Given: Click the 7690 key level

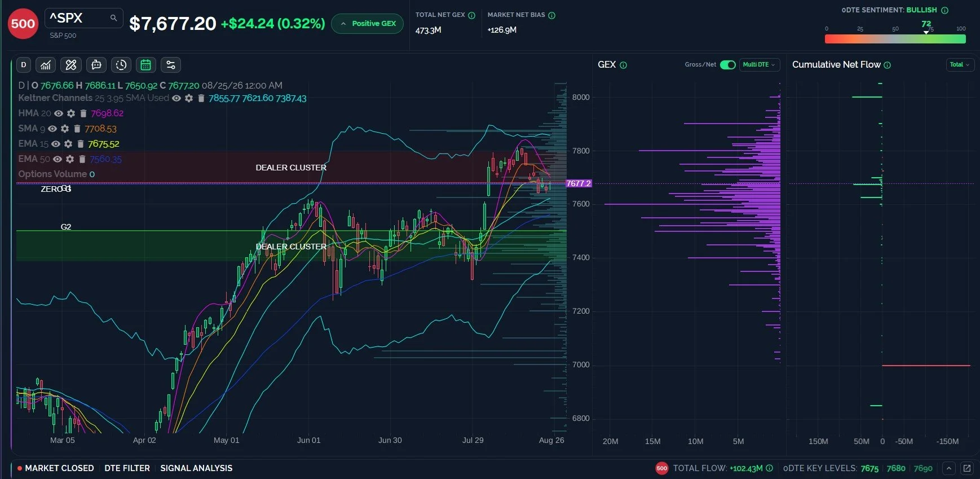Looking at the screenshot, I should (x=923, y=468).
